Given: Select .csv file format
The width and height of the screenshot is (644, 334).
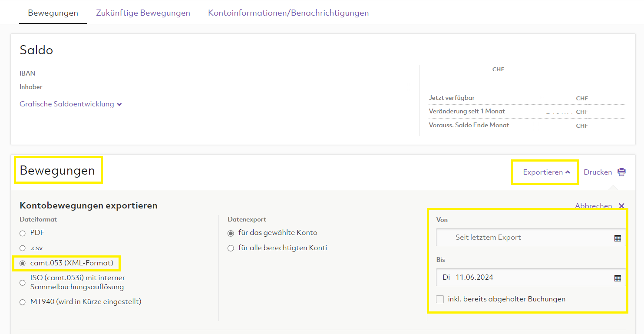Looking at the screenshot, I should point(23,248).
